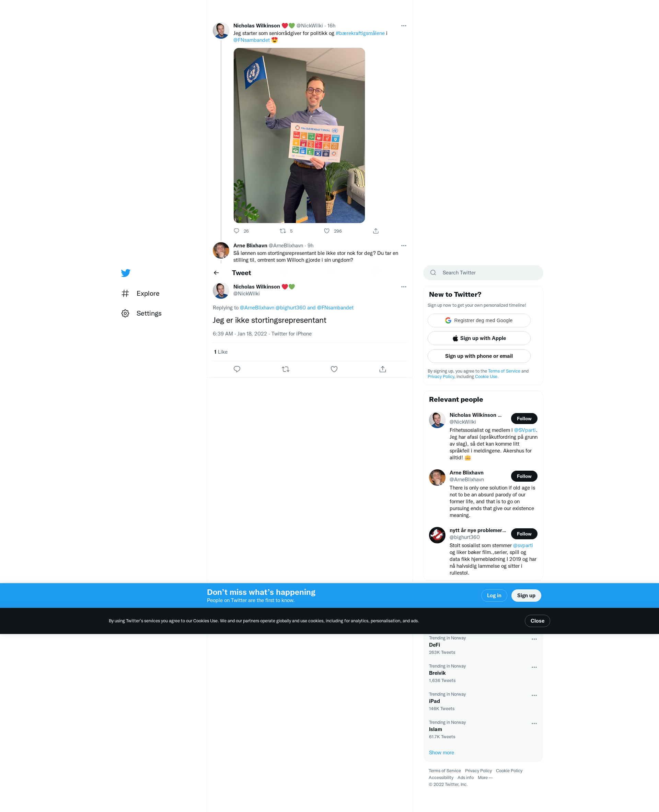Follow Nicholas Wilkinson in Relevant people

[524, 419]
